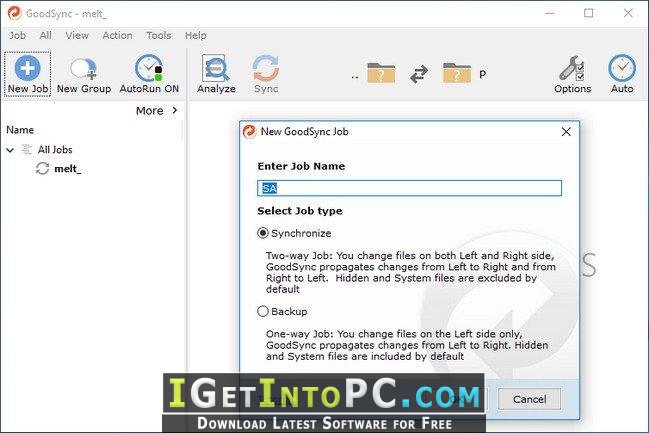
Task: Click the sync direction arrows between folders
Action: tap(419, 72)
